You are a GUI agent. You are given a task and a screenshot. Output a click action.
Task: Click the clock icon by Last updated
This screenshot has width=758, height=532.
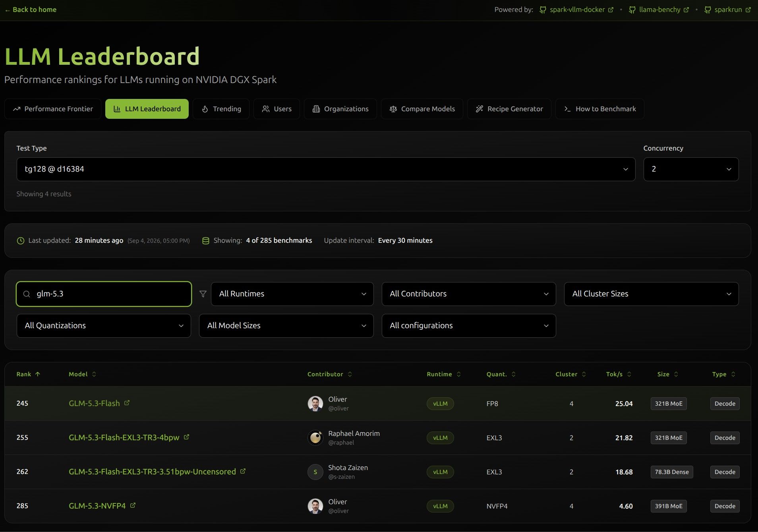pos(21,241)
